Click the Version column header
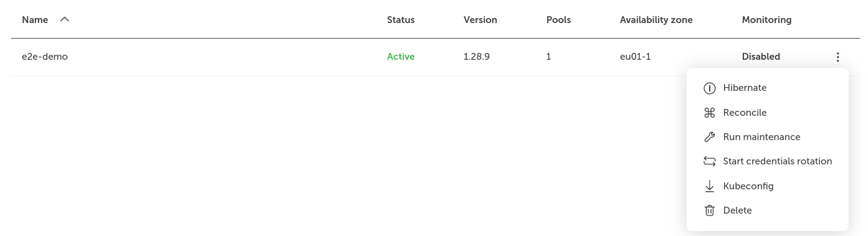 (x=480, y=20)
